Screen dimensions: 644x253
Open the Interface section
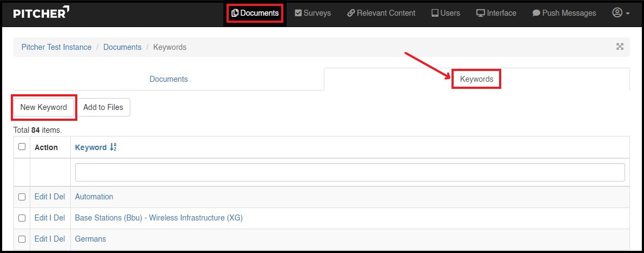pos(496,13)
